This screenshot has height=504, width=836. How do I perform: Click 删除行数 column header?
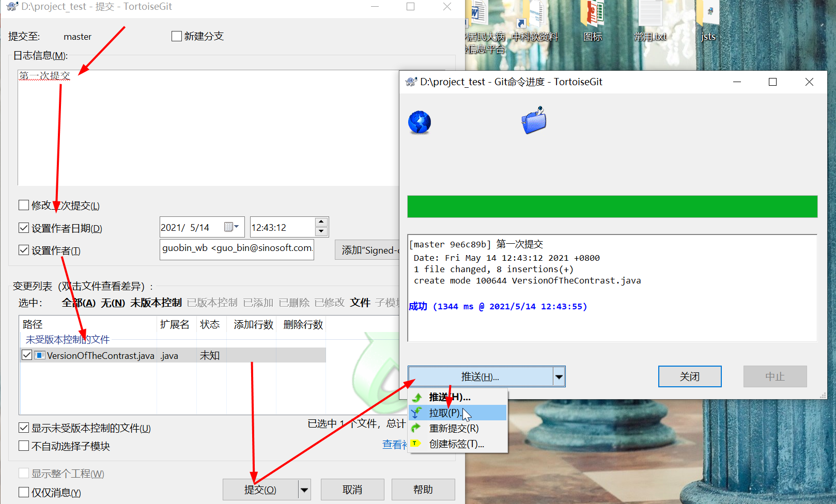(301, 324)
